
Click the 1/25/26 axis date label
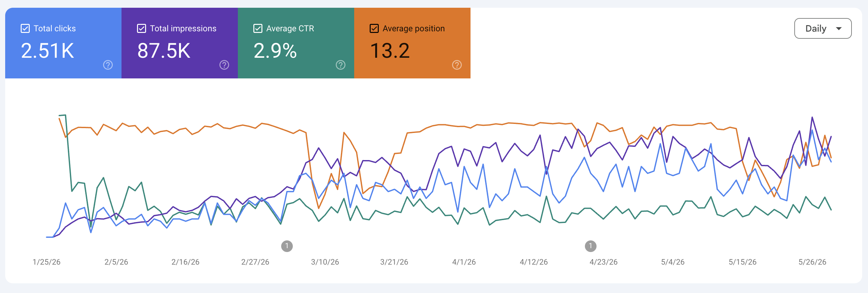point(47,262)
